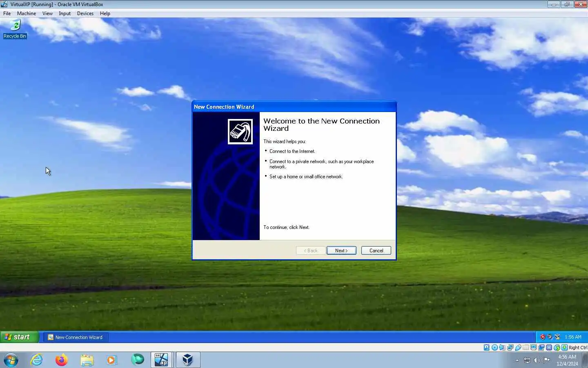Close the VirtualBox VM window
Viewport: 588px width, 368px height.
(581, 4)
